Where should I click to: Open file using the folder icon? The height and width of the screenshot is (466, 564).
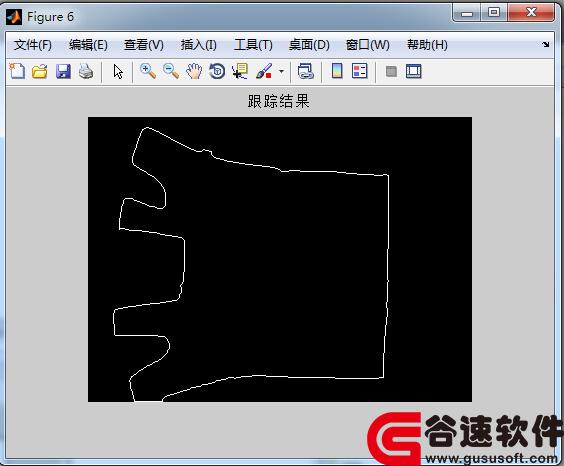(40, 71)
